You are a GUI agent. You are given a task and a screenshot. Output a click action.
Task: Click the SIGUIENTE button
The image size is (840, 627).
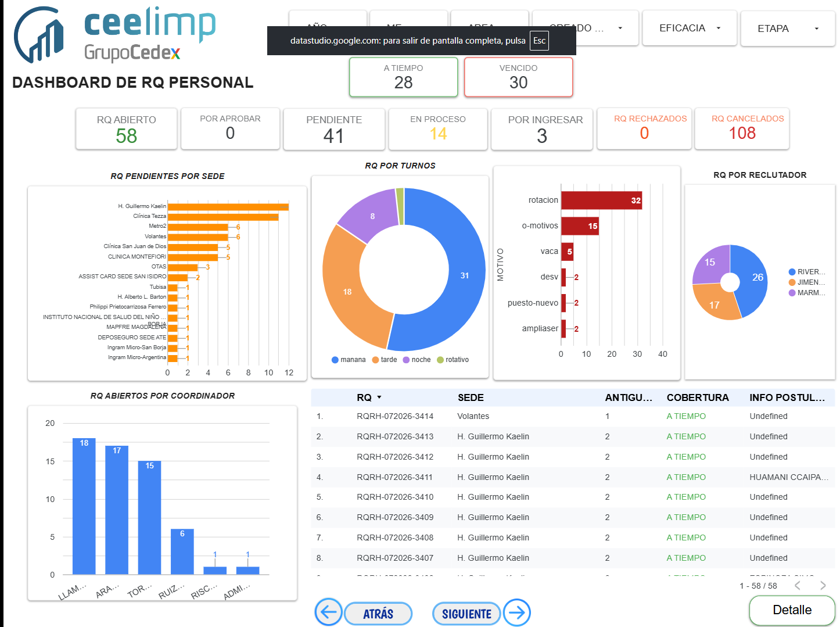[x=466, y=614]
